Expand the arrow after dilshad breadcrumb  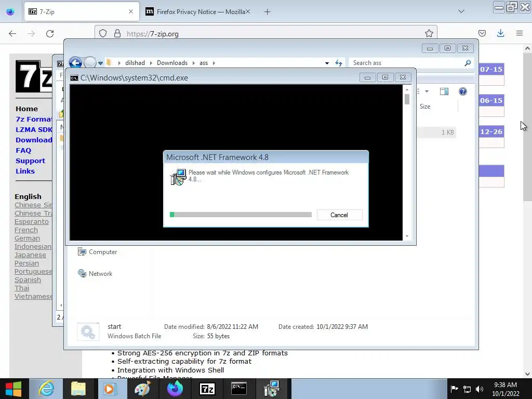pyautogui.click(x=151, y=63)
